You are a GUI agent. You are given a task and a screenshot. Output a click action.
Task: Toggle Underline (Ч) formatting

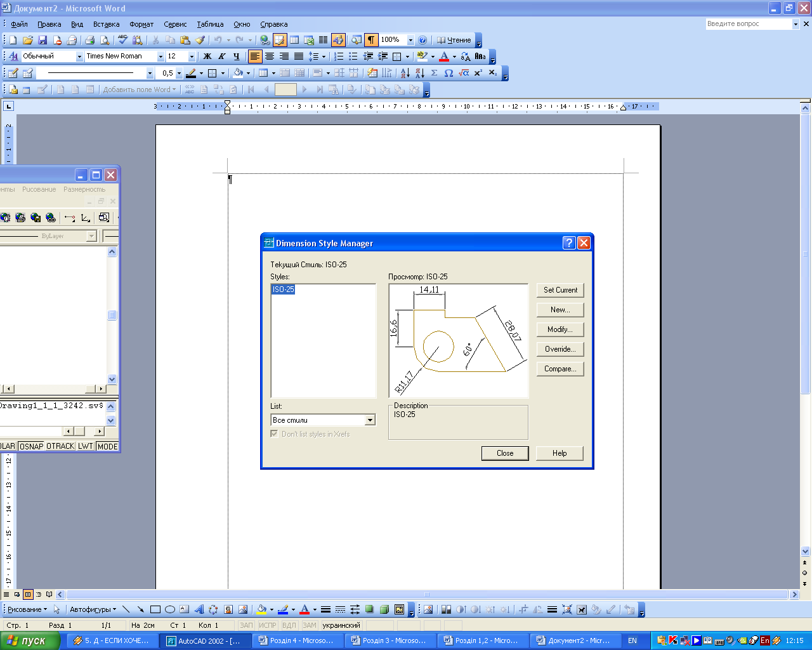click(237, 56)
